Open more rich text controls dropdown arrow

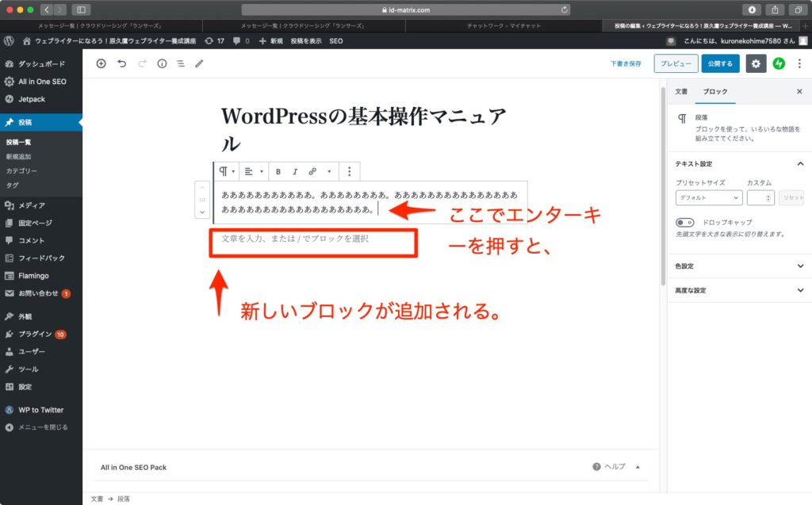(x=329, y=171)
